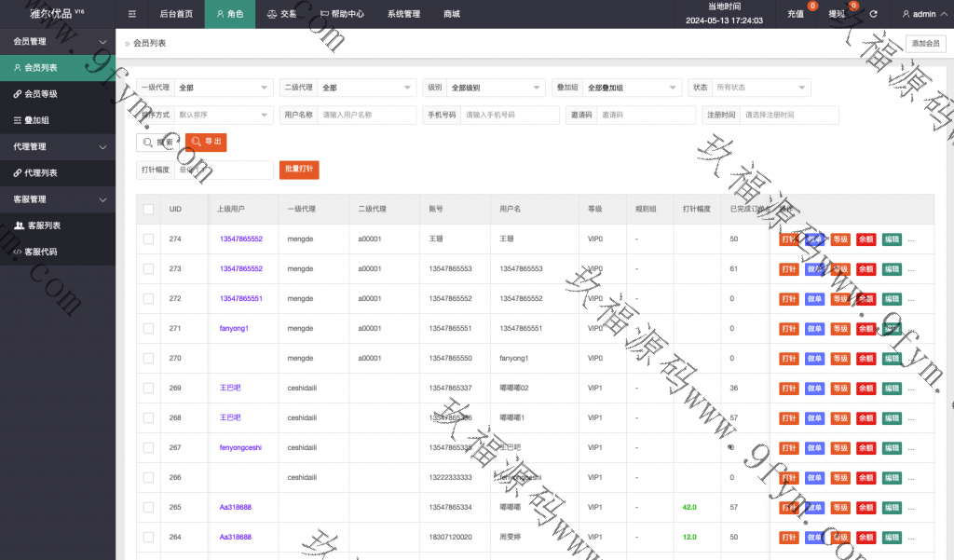Open 代理列表 in the sidebar
The image size is (954, 560).
[x=40, y=173]
